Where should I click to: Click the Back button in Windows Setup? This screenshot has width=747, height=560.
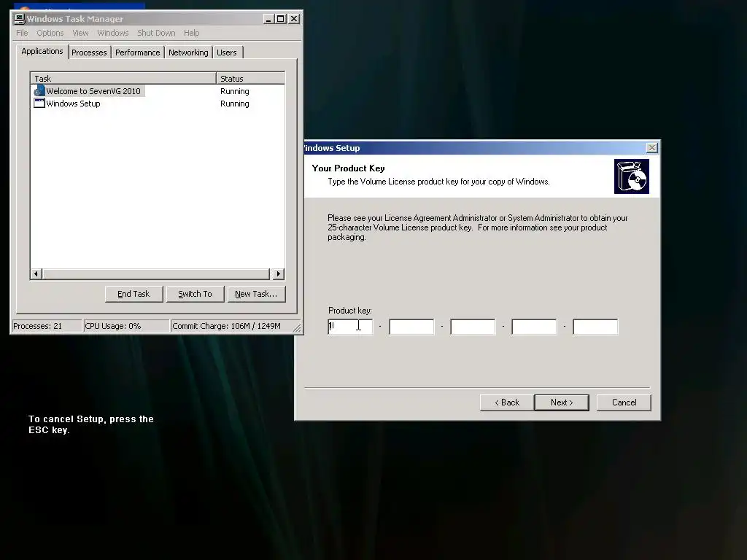click(507, 402)
